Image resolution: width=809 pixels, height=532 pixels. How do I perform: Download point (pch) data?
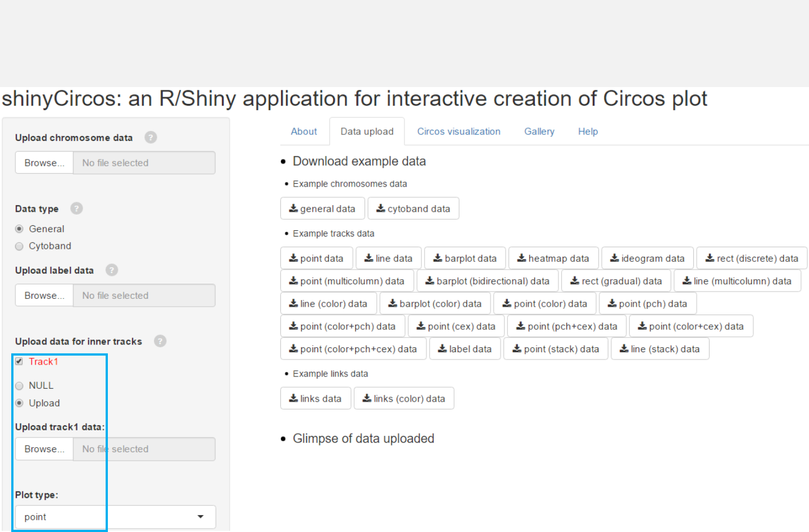click(648, 304)
